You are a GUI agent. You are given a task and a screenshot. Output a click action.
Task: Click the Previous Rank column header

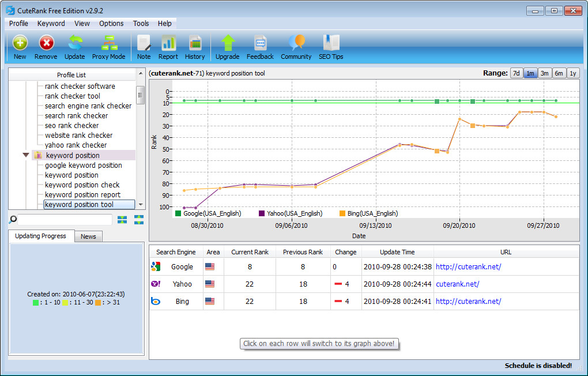tap(303, 252)
